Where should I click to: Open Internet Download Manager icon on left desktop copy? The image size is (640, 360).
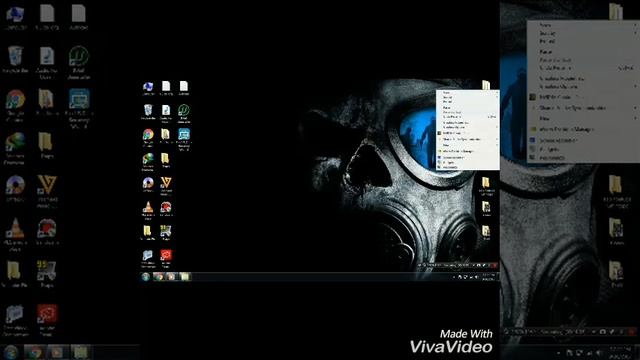[15, 143]
